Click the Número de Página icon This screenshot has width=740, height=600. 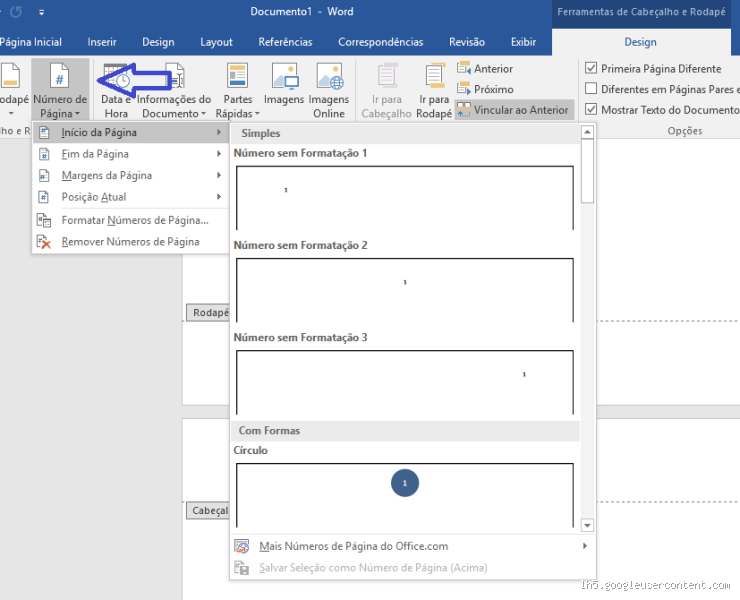click(60, 77)
